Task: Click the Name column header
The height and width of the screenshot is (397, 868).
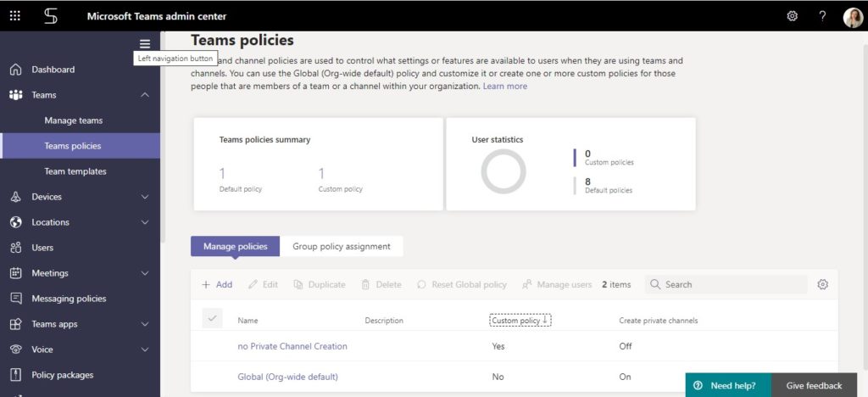Action: pos(248,321)
